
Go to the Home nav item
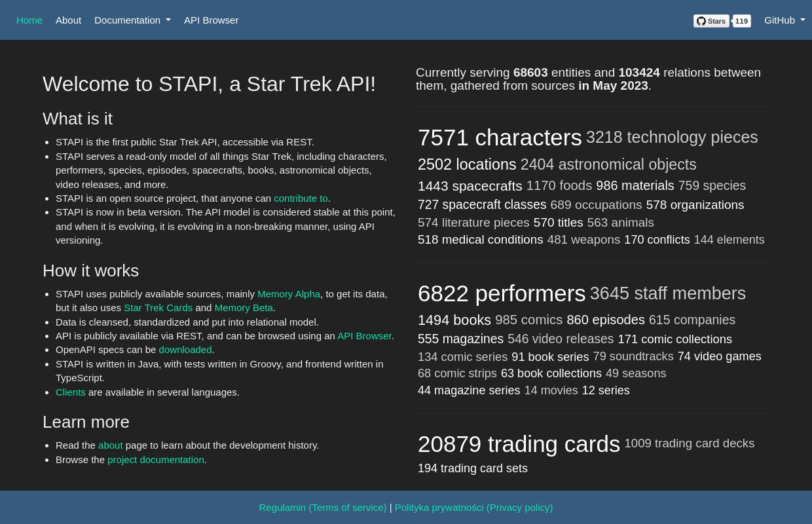pyautogui.click(x=29, y=20)
